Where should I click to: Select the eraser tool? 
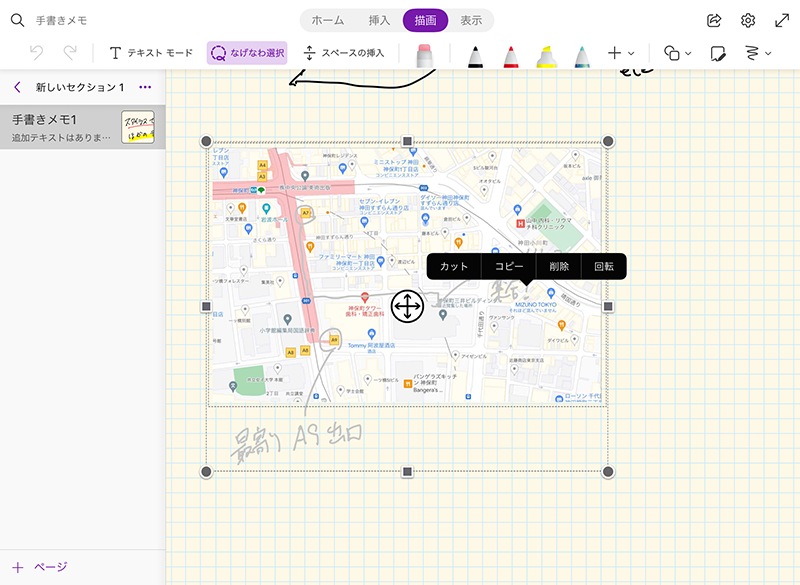424,55
